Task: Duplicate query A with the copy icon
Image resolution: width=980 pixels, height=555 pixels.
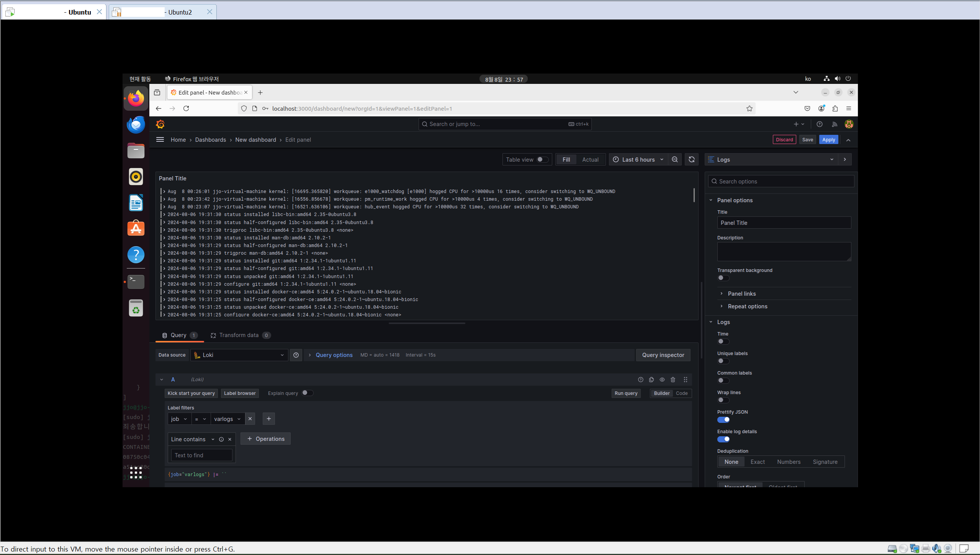Action: (651, 380)
